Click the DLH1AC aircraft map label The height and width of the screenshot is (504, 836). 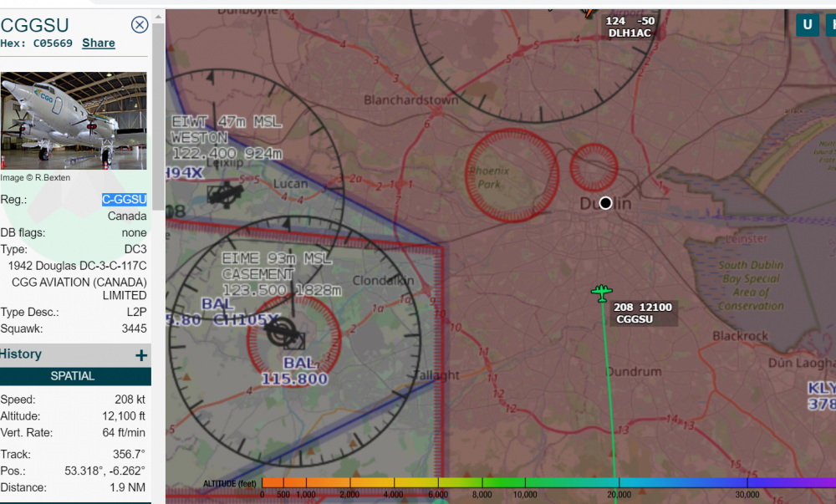(630, 27)
